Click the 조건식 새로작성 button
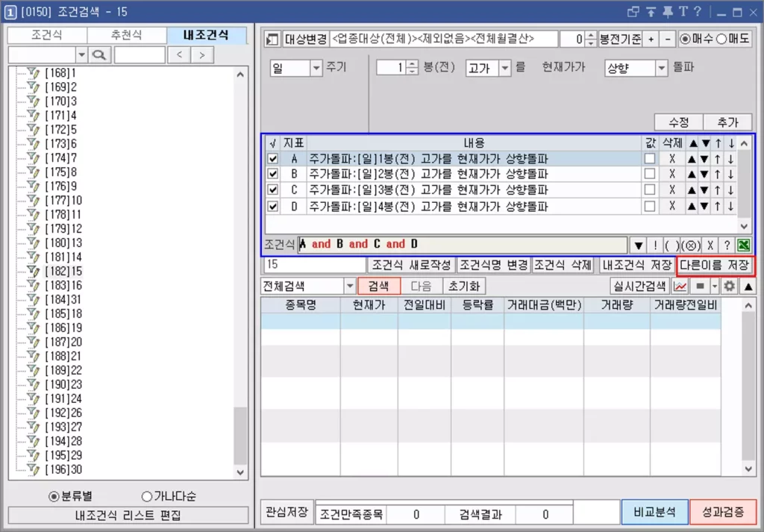The image size is (764, 532). (x=412, y=265)
